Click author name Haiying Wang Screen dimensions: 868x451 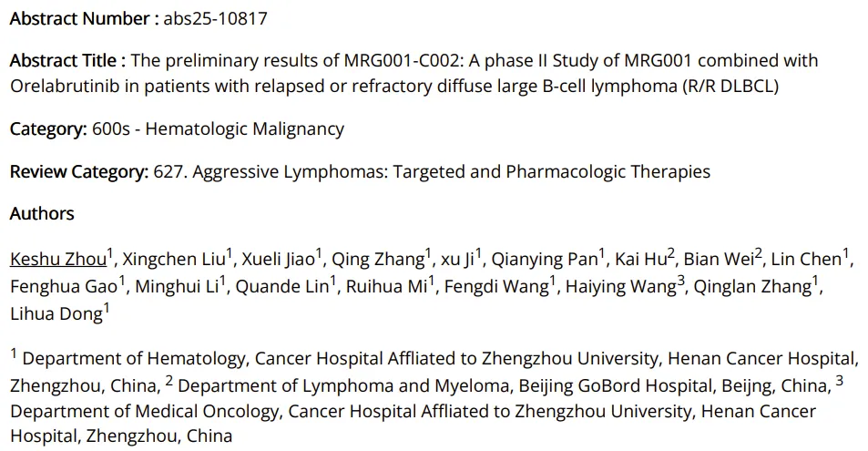click(x=622, y=288)
